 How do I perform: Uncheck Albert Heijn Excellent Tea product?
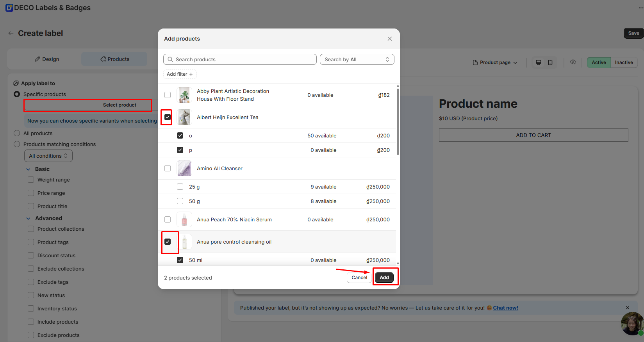coord(168,117)
